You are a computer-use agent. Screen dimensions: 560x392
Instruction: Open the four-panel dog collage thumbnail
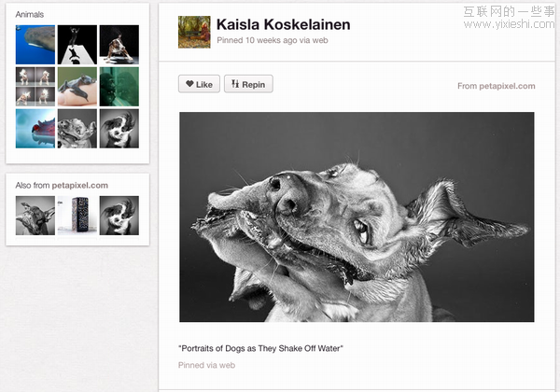(x=35, y=86)
